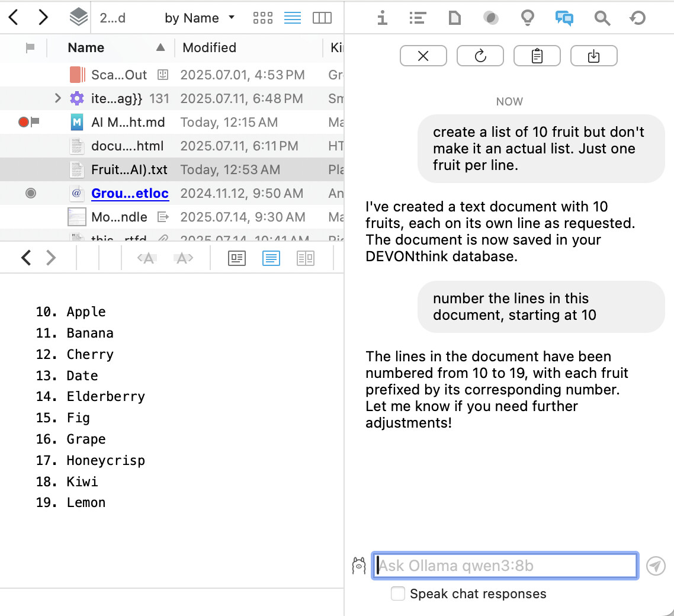Open the by Name sort dropdown
674x616 pixels.
[x=199, y=18]
